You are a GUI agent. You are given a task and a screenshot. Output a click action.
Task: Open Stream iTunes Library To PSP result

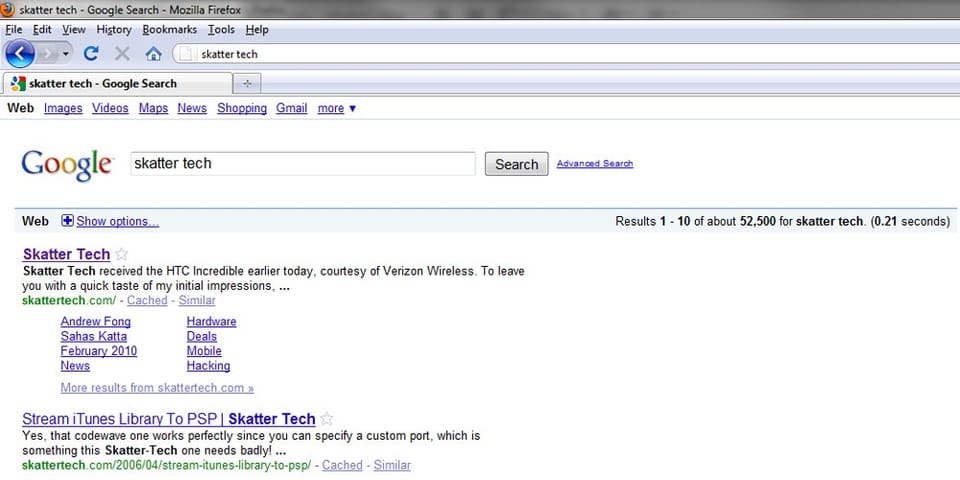coord(168,419)
